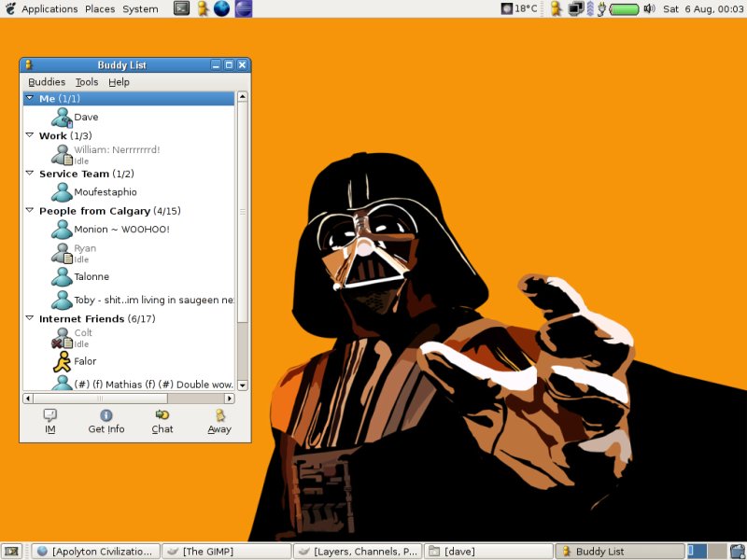This screenshot has width=747, height=560.
Task: Click the Chat button in Buddy List
Action: pyautogui.click(x=162, y=421)
